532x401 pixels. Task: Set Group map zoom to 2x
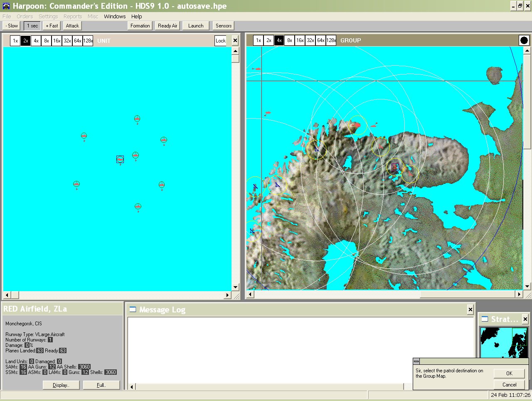[268, 40]
